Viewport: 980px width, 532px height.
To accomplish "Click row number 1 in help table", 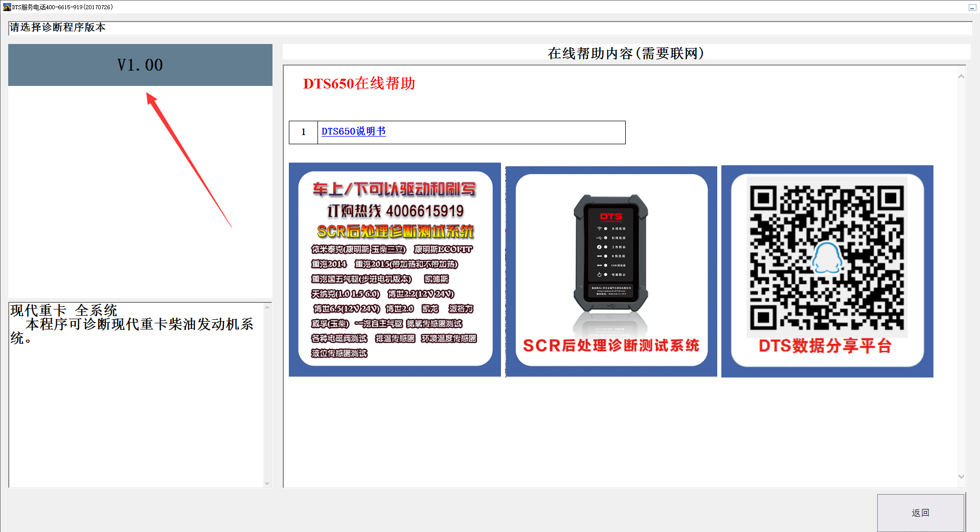I will pyautogui.click(x=303, y=132).
